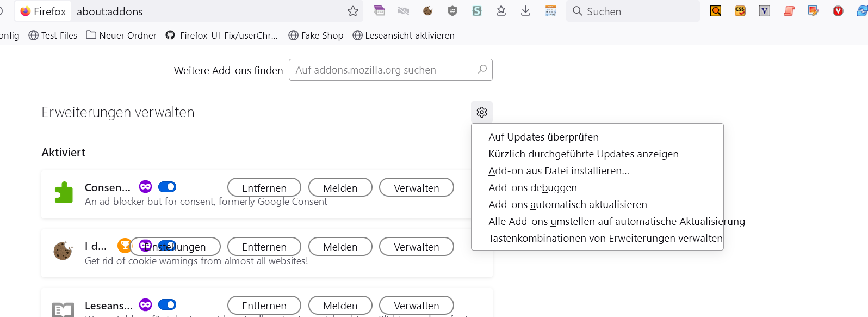Select Auf Updates überprüfen
Screen dimensions: 868x317
543,137
